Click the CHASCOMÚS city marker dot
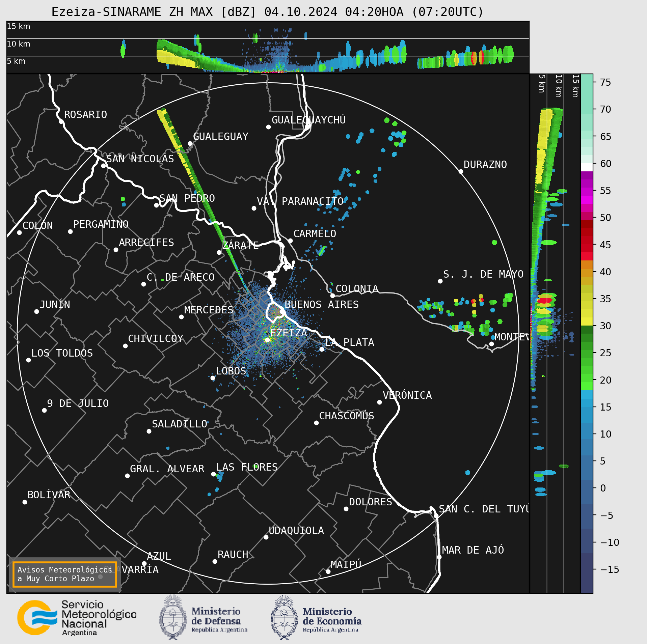Viewport: 647px width, 644px height. tap(316, 423)
